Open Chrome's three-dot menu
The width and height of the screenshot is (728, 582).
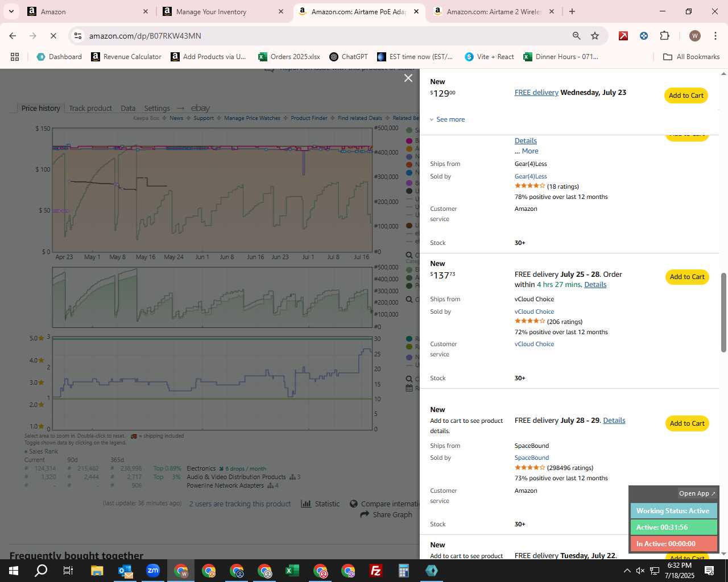(x=714, y=36)
